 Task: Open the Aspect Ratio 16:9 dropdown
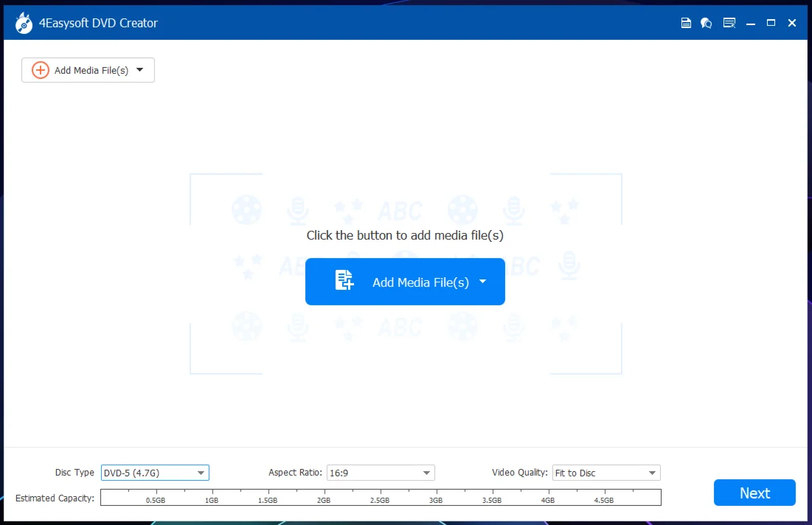pos(381,473)
